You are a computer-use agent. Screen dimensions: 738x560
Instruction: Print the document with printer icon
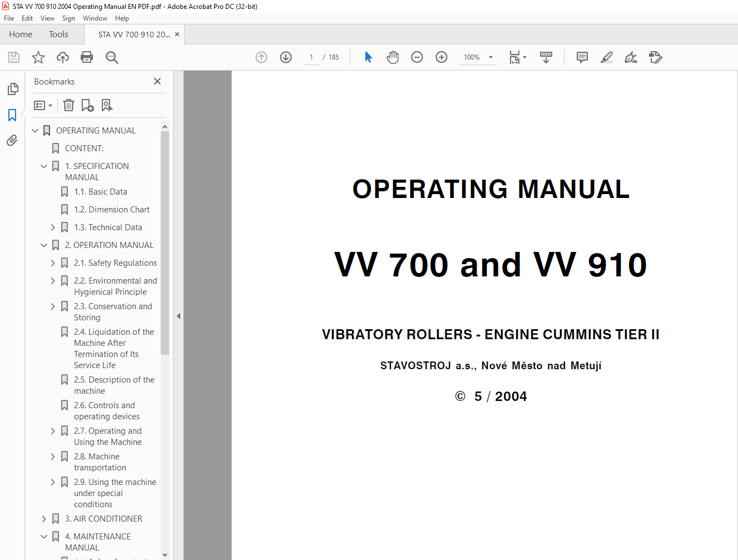[87, 57]
